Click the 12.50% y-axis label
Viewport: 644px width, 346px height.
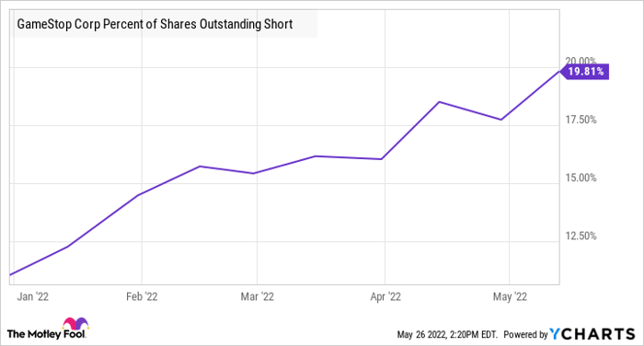pyautogui.click(x=581, y=236)
